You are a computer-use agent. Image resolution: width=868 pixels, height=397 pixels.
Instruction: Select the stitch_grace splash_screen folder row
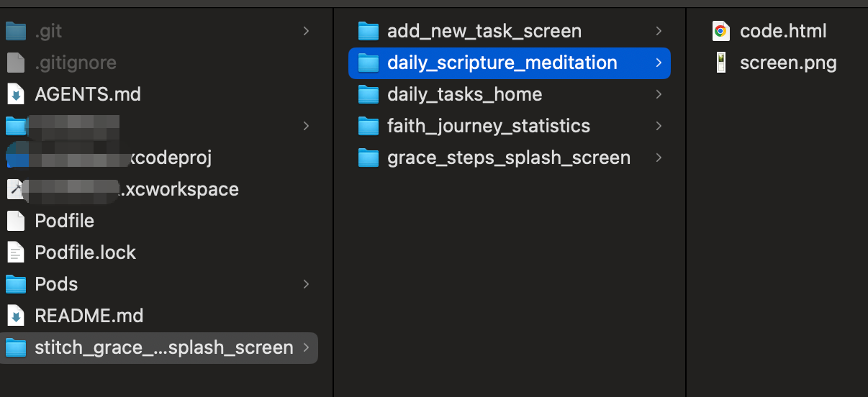158,348
